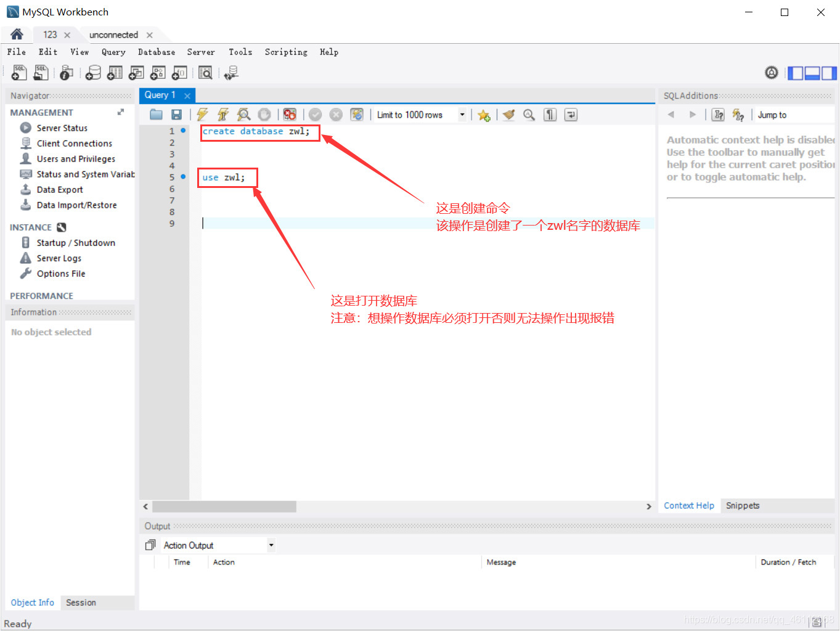Open Data Export

[x=60, y=190]
